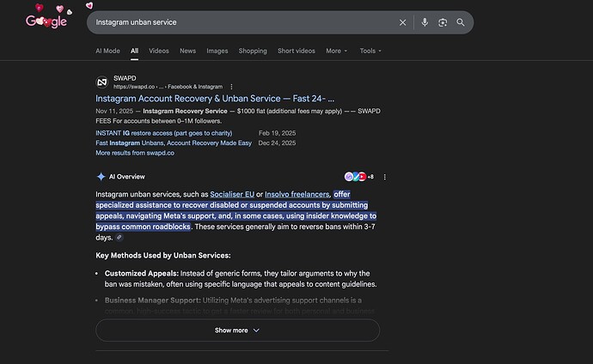This screenshot has height=364, width=593.
Task: Click the source link chip after 'days.'
Action: click(119, 238)
